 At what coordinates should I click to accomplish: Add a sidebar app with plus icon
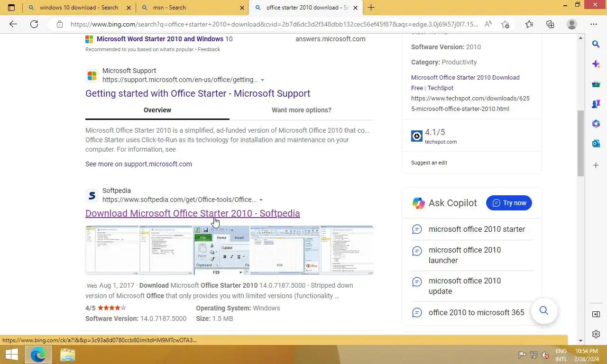point(596,165)
